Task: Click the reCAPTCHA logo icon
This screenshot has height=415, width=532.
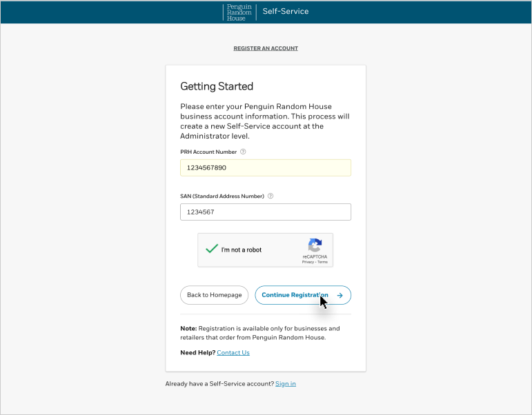Action: point(315,245)
